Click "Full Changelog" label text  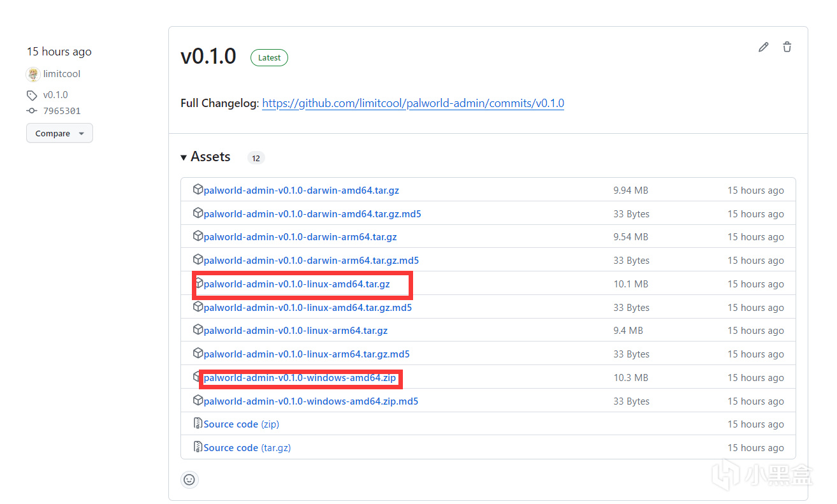pos(219,103)
